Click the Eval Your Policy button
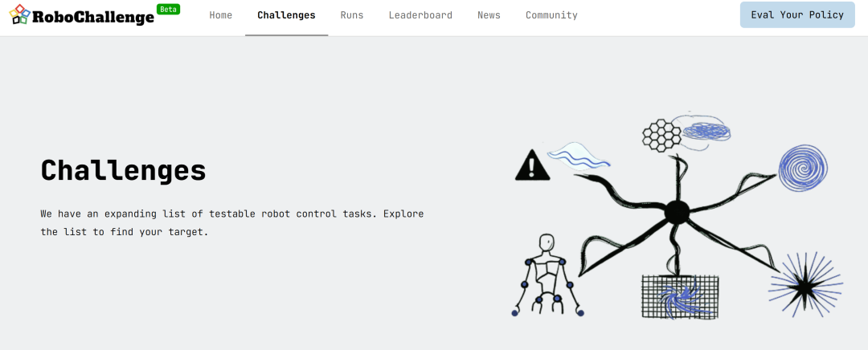Image resolution: width=868 pixels, height=350 pixels. click(x=797, y=15)
